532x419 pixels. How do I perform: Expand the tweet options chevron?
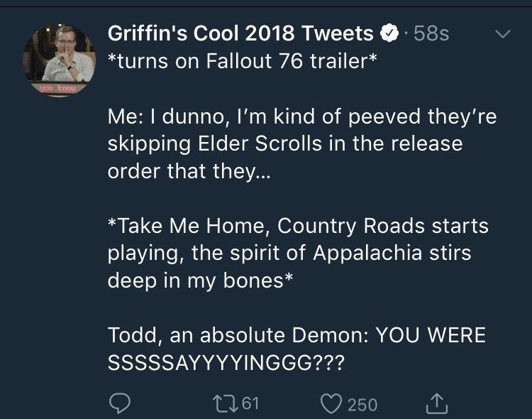tap(502, 33)
